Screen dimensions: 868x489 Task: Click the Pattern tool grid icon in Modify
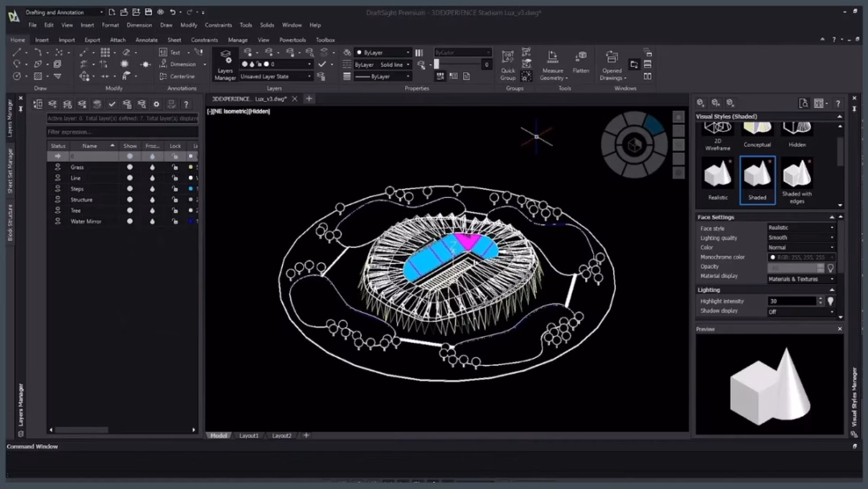tap(105, 52)
